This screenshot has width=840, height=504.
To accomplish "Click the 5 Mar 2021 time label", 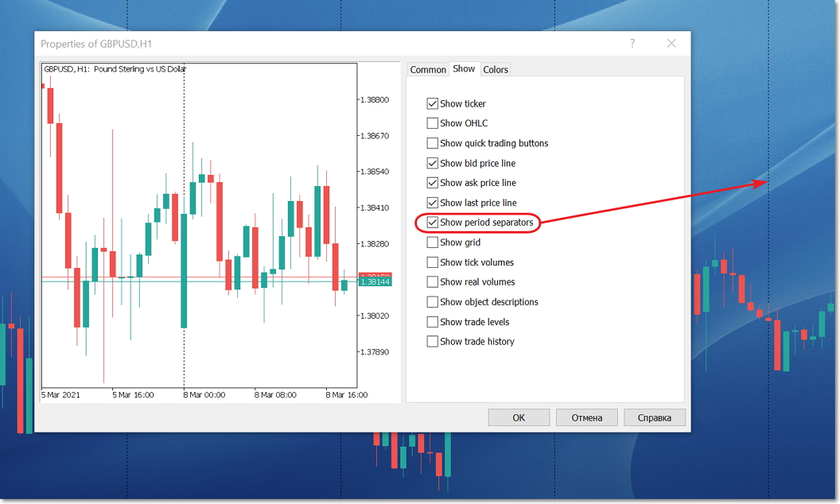I will 60,395.
